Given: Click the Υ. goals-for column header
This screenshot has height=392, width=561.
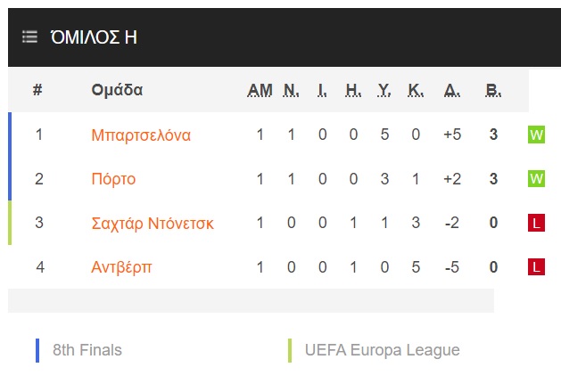Looking at the screenshot, I should (x=384, y=90).
